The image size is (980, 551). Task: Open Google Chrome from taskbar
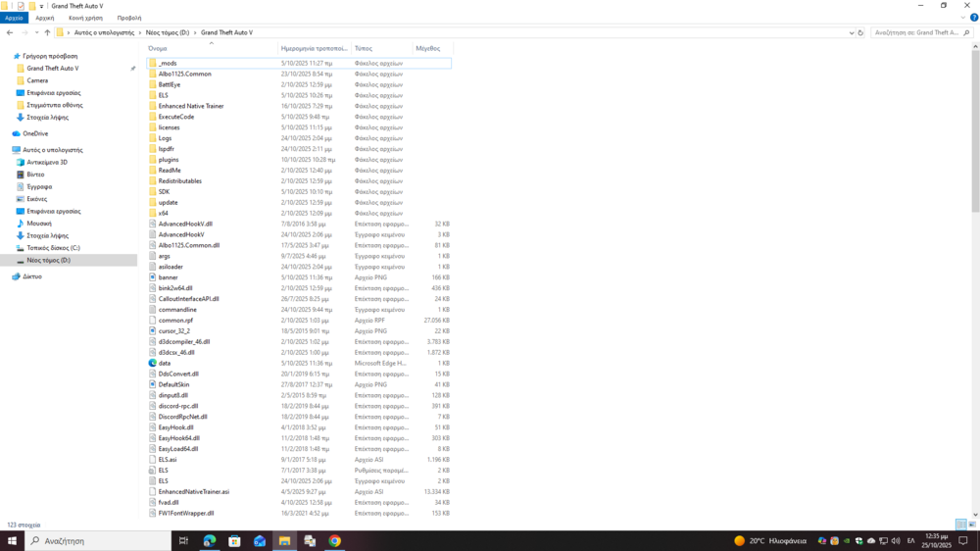point(335,541)
